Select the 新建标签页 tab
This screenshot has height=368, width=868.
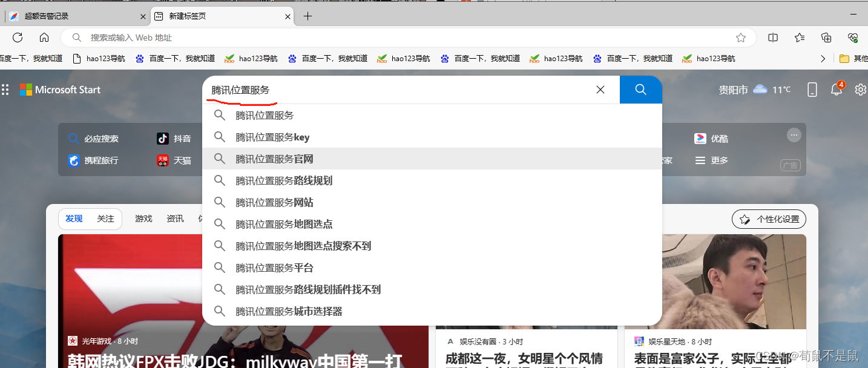(222, 16)
